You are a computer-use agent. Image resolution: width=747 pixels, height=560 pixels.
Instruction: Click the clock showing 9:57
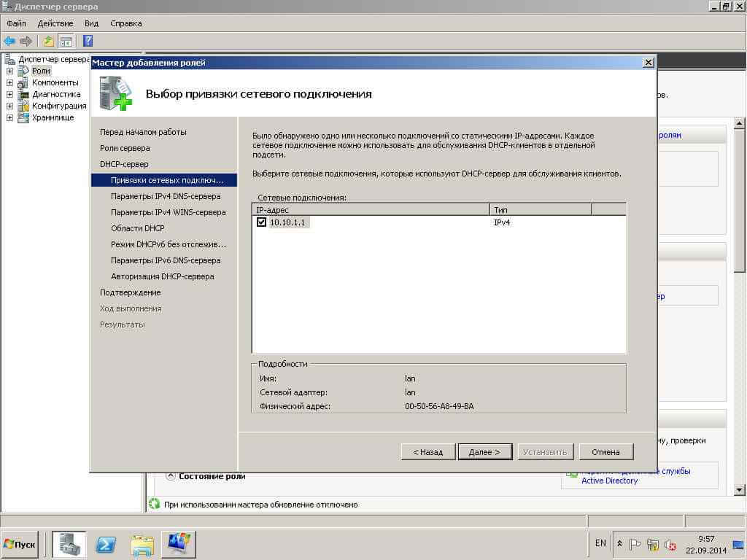[x=705, y=539]
